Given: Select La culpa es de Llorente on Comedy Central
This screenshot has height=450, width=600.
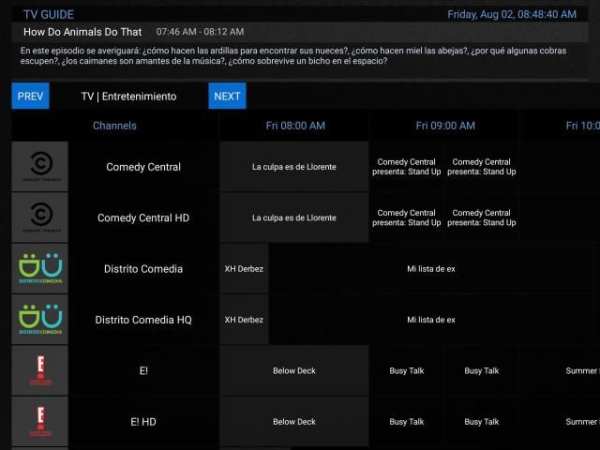Looking at the screenshot, I should [294, 167].
